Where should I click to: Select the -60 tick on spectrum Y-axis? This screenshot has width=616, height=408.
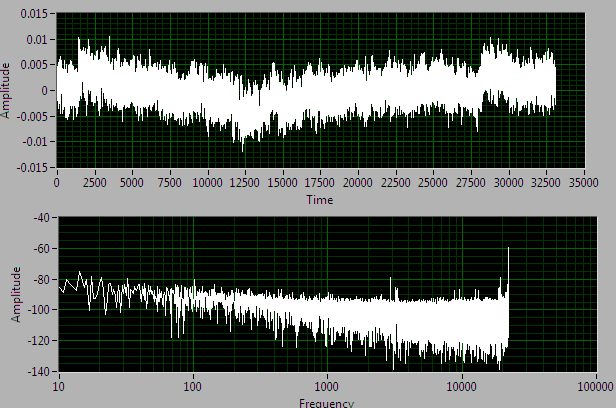click(x=41, y=248)
